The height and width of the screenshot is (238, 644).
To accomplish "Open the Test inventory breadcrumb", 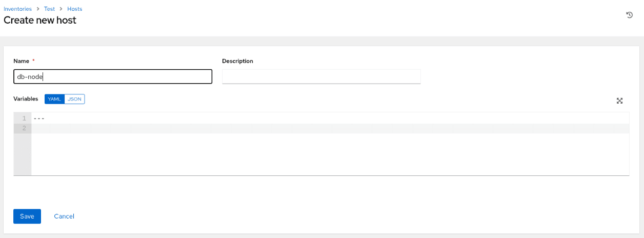I will pyautogui.click(x=49, y=9).
